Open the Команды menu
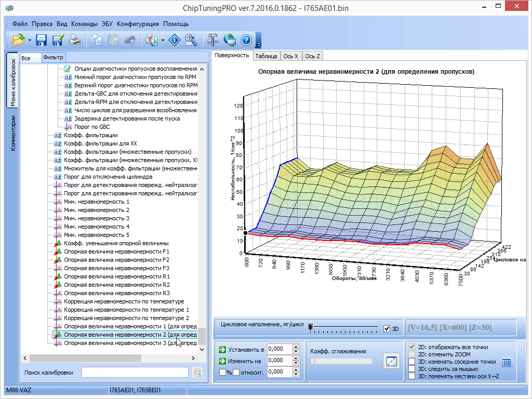This screenshot has width=532, height=399. (84, 24)
